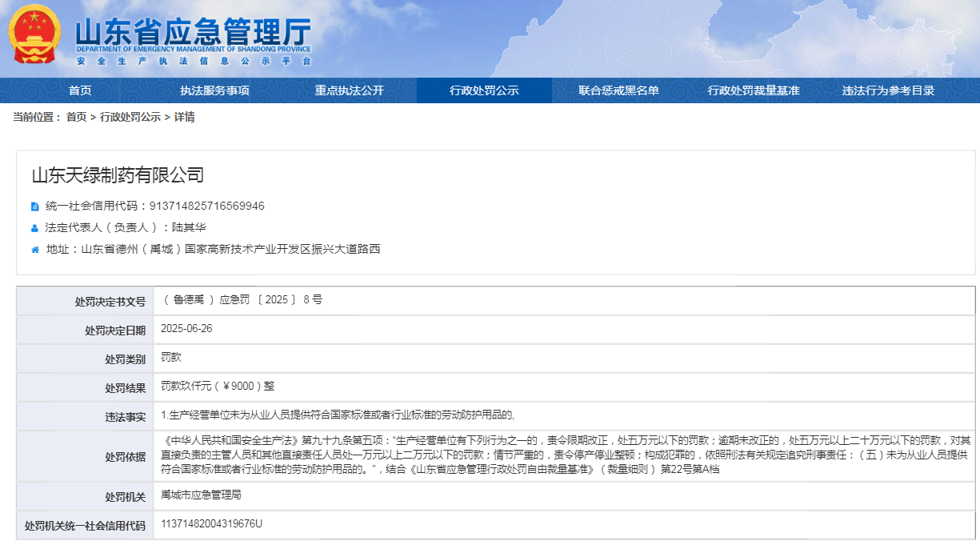Select the 行政处罚公示 navigation tab
This screenshot has height=545, width=980.
[484, 90]
